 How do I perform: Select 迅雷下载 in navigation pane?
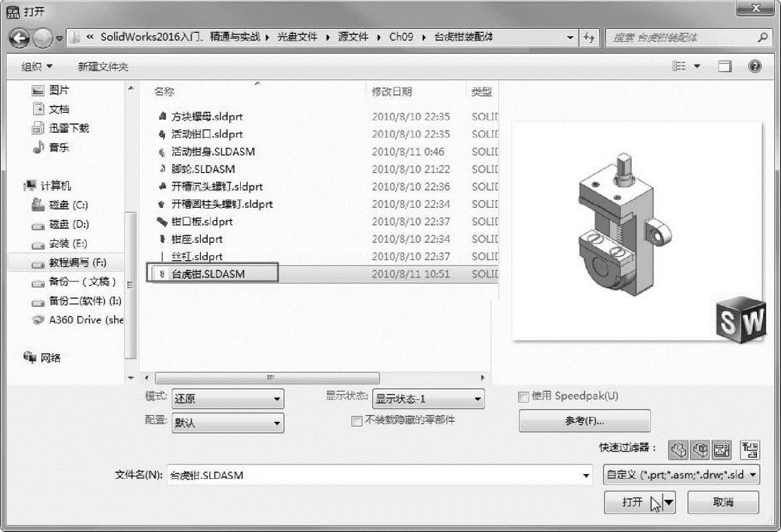[x=61, y=128]
